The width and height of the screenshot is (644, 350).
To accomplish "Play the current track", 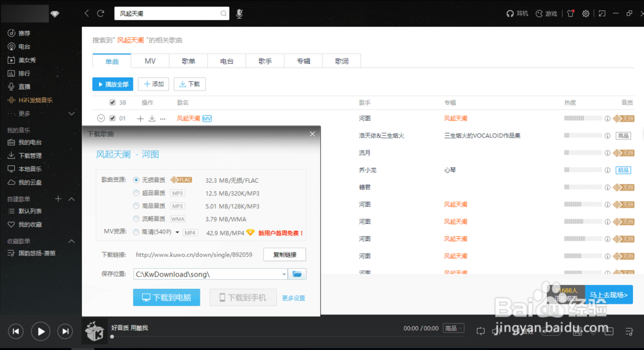I will coord(41,331).
